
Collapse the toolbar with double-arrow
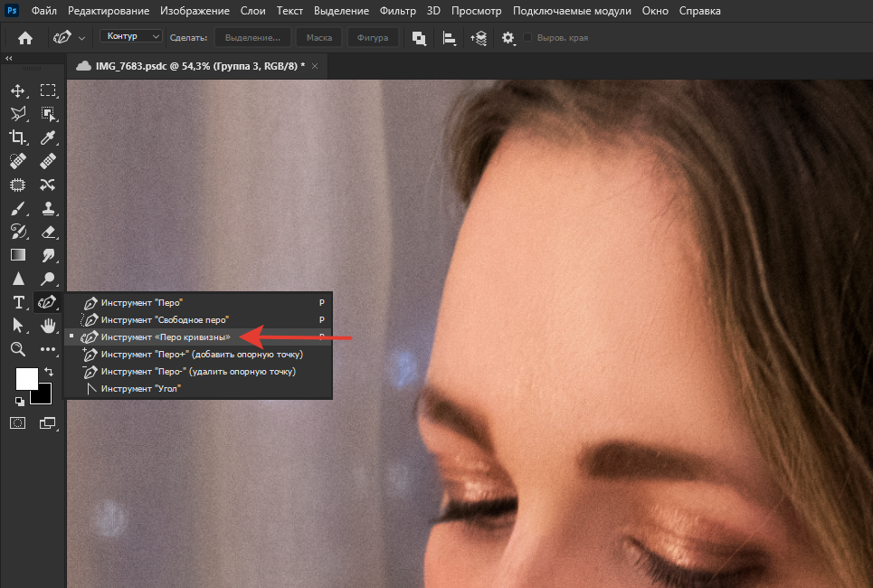[8, 59]
